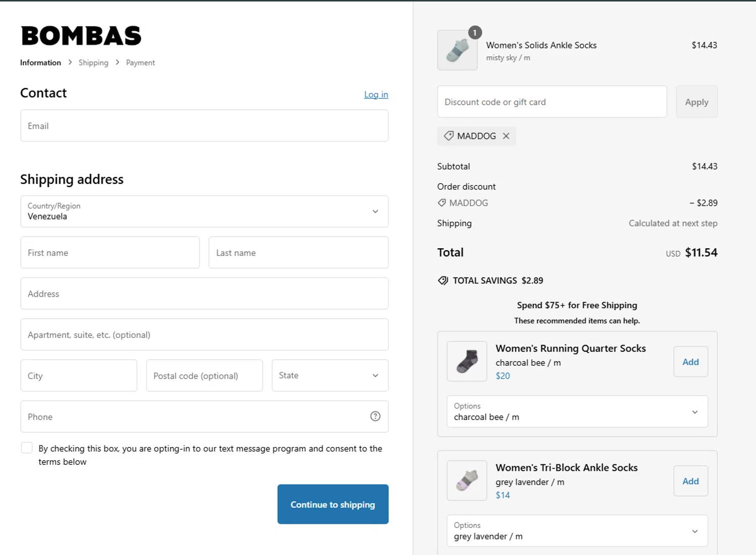Click the 'Contact' heading
The height and width of the screenshot is (555, 756).
(x=43, y=93)
